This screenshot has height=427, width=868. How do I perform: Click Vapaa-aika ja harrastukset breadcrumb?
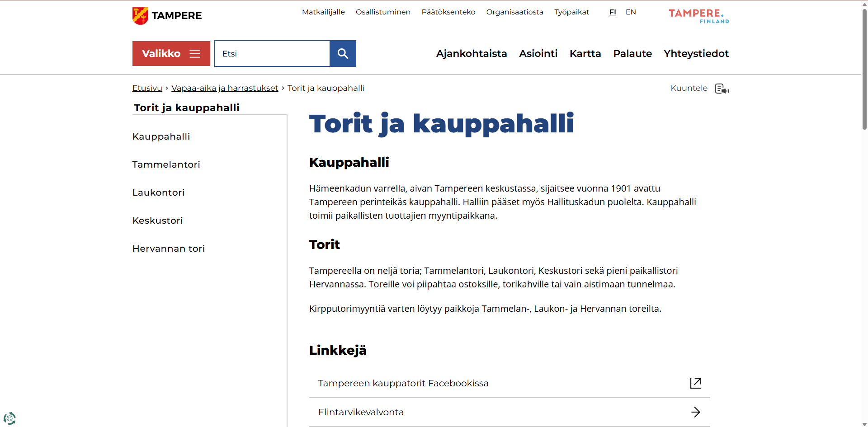click(x=225, y=88)
